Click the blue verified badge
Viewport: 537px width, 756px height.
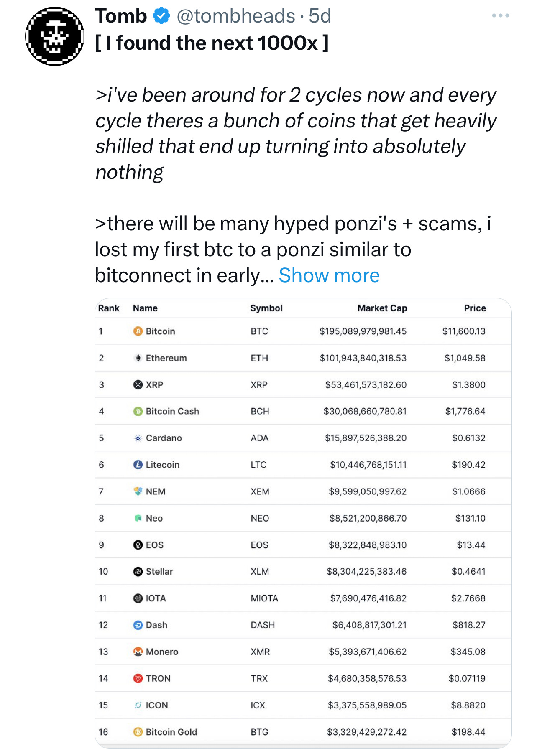click(161, 16)
